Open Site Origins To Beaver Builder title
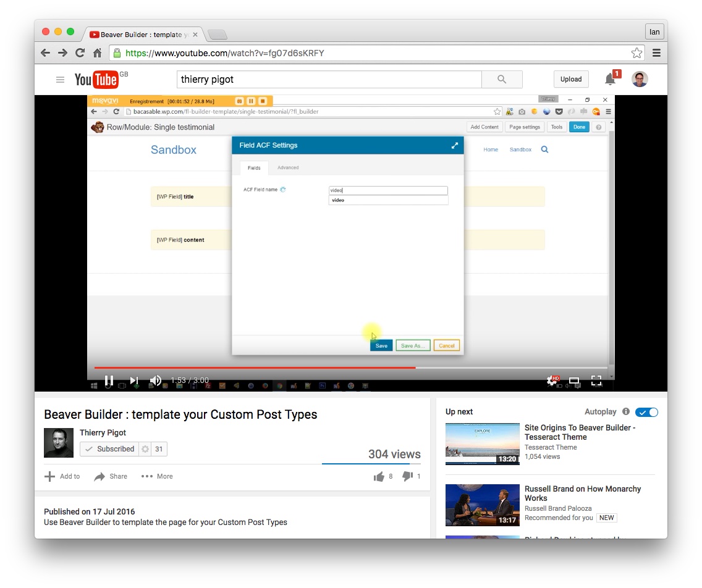Image resolution: width=702 pixels, height=588 pixels. [580, 432]
